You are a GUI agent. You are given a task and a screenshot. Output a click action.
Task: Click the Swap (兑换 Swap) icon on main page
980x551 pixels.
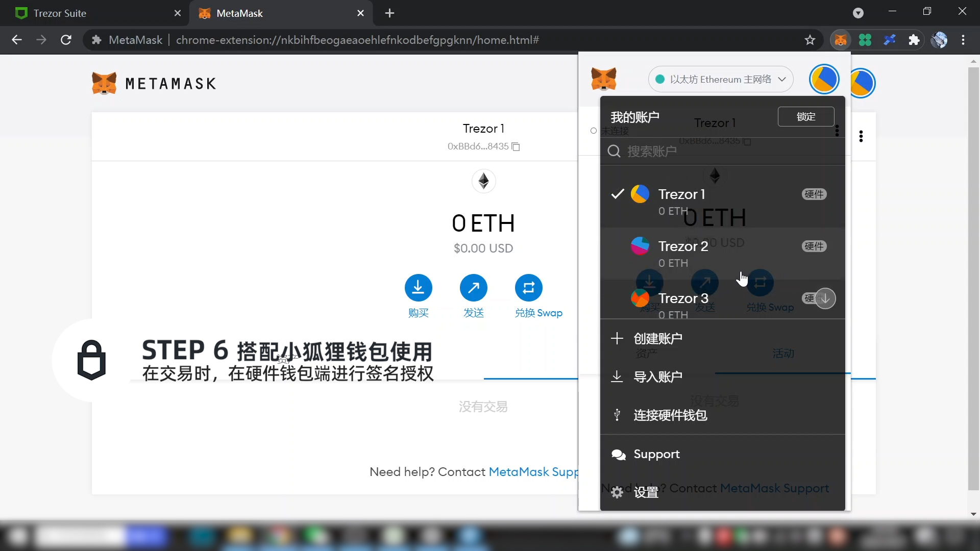point(529,288)
